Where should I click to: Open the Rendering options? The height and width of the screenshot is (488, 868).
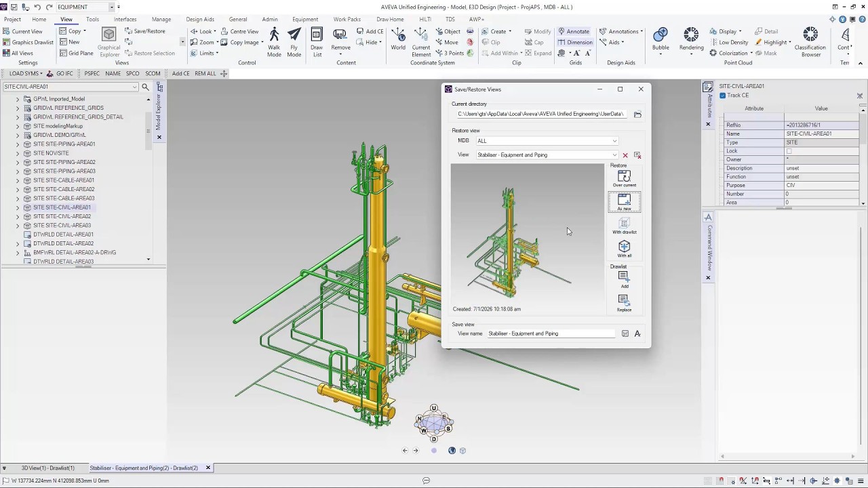692,39
